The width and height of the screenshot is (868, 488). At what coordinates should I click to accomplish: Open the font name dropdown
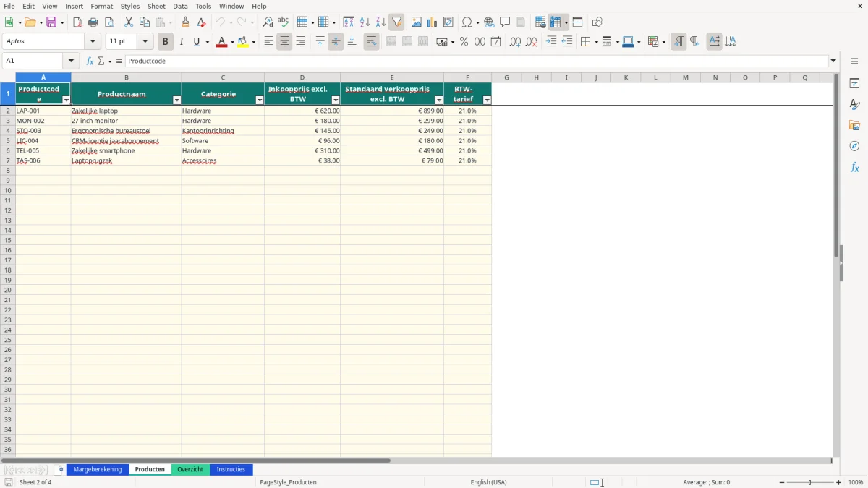pyautogui.click(x=93, y=42)
